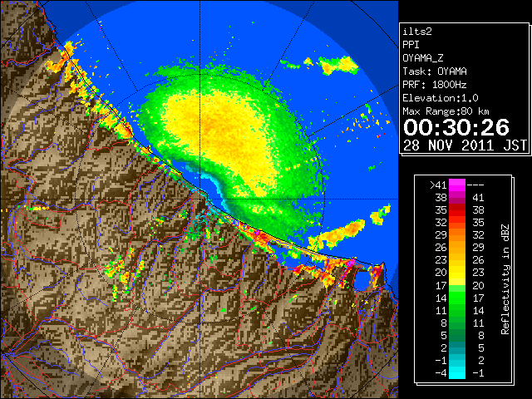Click the 'Max Range:80 km' line
532x399 pixels.
[446, 111]
